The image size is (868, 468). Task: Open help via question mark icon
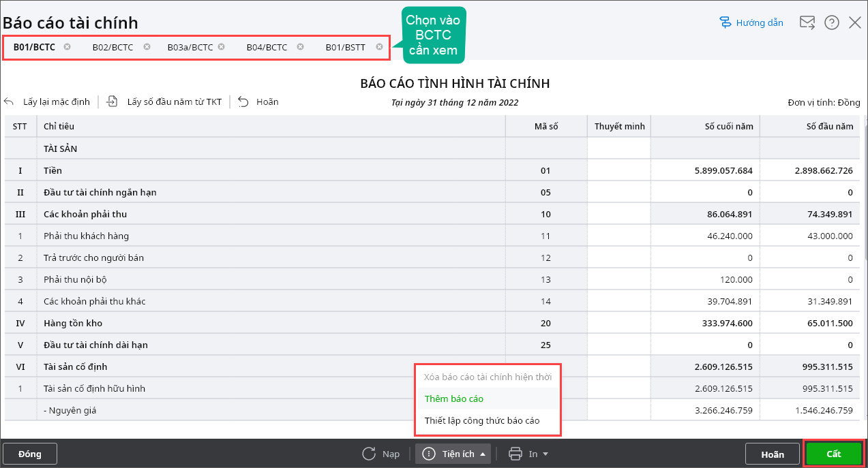[x=831, y=22]
